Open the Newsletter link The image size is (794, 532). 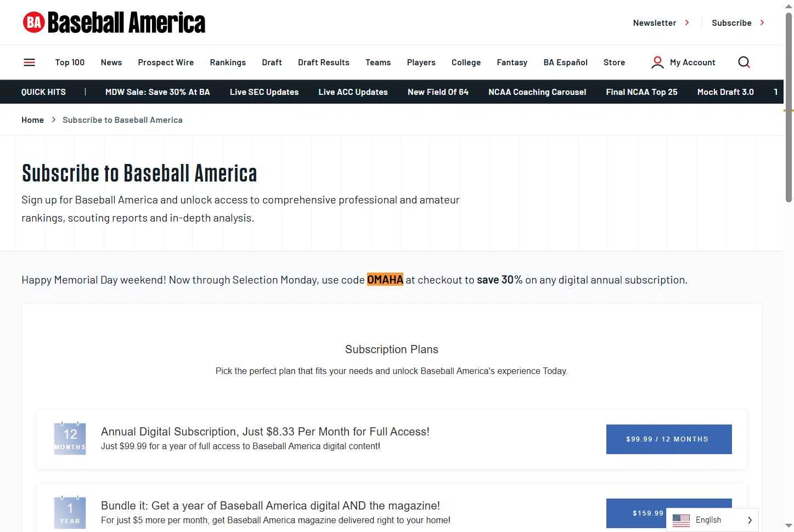pos(661,23)
